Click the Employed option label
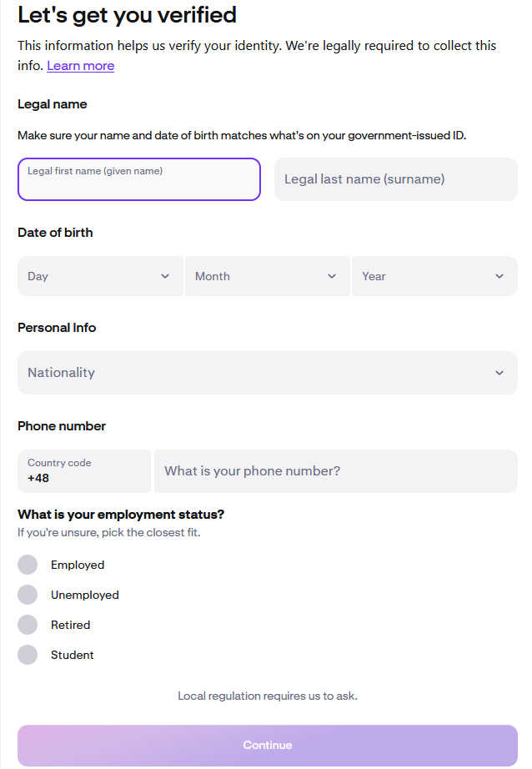Viewport: 532px width, 769px height. pos(78,565)
